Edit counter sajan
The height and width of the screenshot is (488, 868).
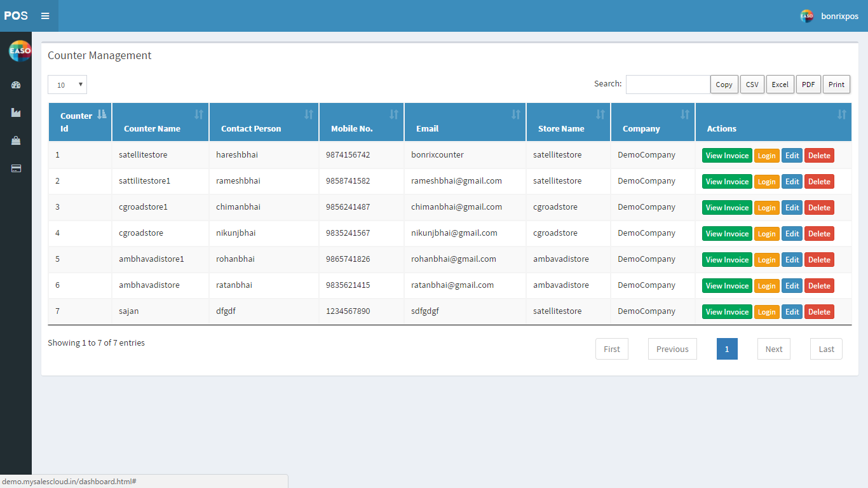pos(792,312)
